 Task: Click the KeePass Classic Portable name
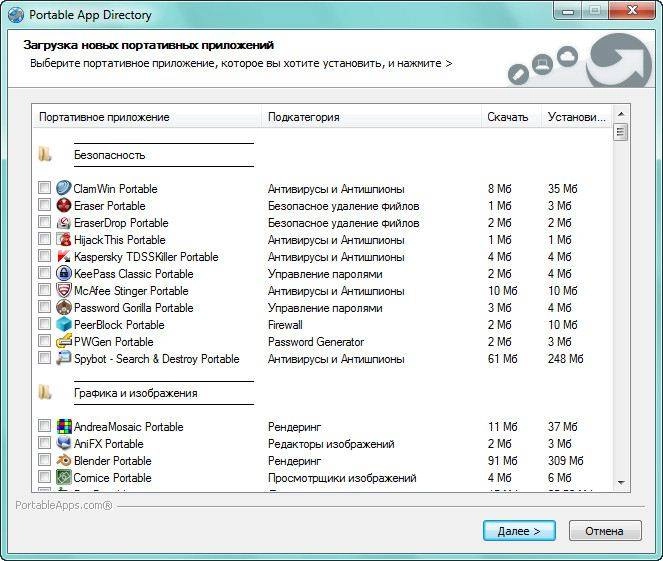coord(134,274)
